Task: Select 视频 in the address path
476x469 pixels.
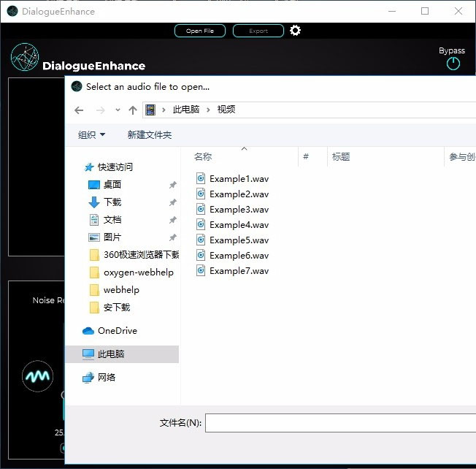Action: point(226,110)
